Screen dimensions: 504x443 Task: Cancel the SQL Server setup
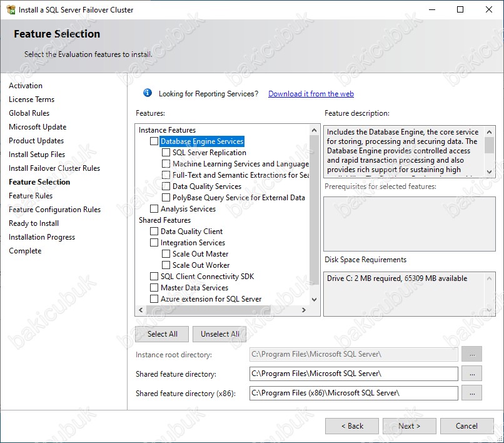click(x=467, y=426)
